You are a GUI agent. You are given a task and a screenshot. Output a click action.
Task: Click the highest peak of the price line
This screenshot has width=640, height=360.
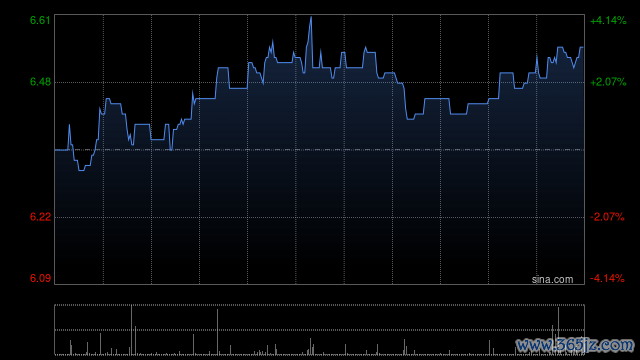(x=311, y=18)
